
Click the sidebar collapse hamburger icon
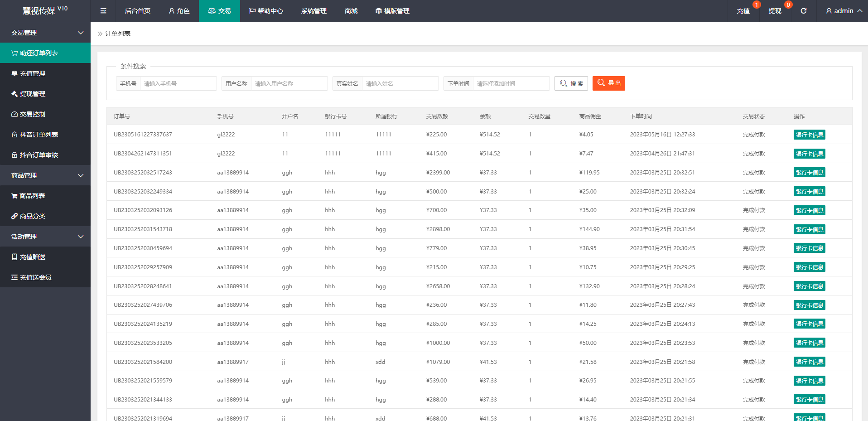point(103,11)
